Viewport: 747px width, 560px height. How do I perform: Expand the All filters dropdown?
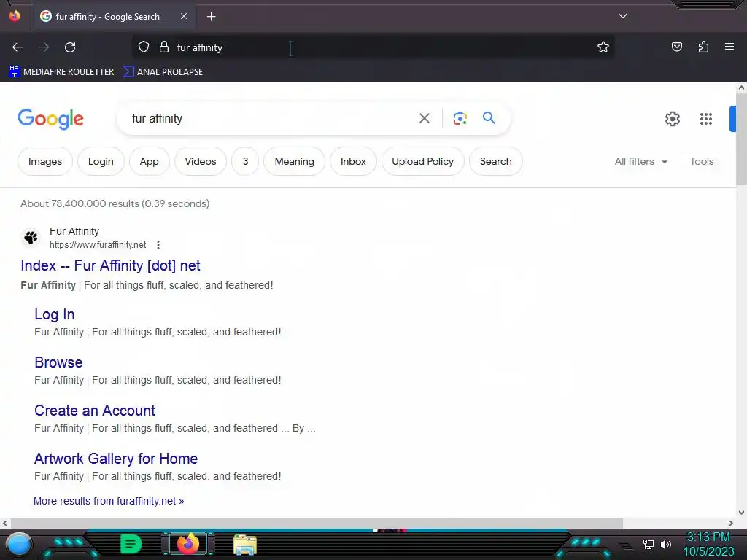[x=641, y=161]
